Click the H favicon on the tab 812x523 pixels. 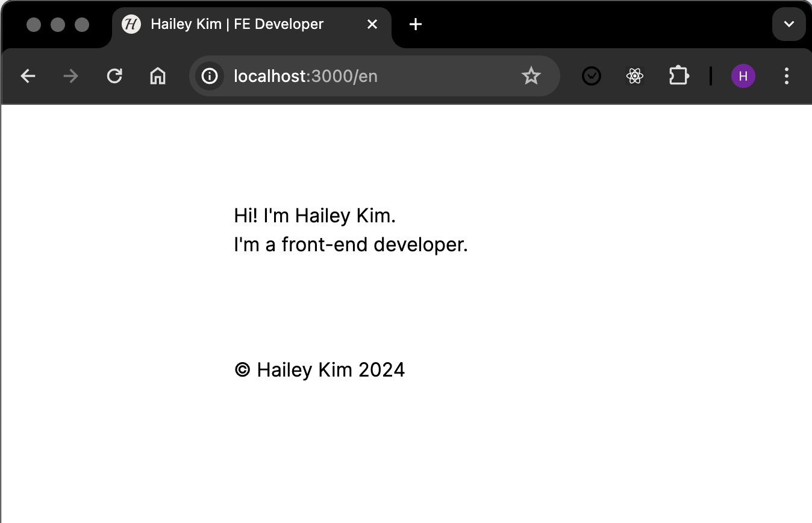coord(131,24)
